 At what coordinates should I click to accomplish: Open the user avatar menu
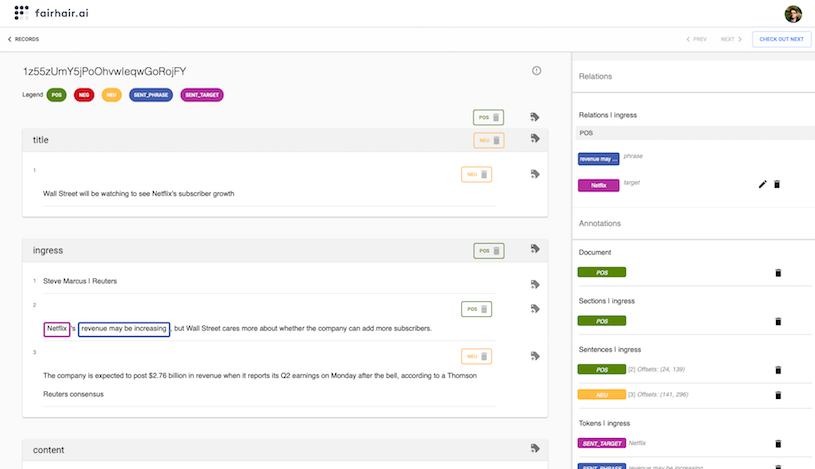click(793, 14)
